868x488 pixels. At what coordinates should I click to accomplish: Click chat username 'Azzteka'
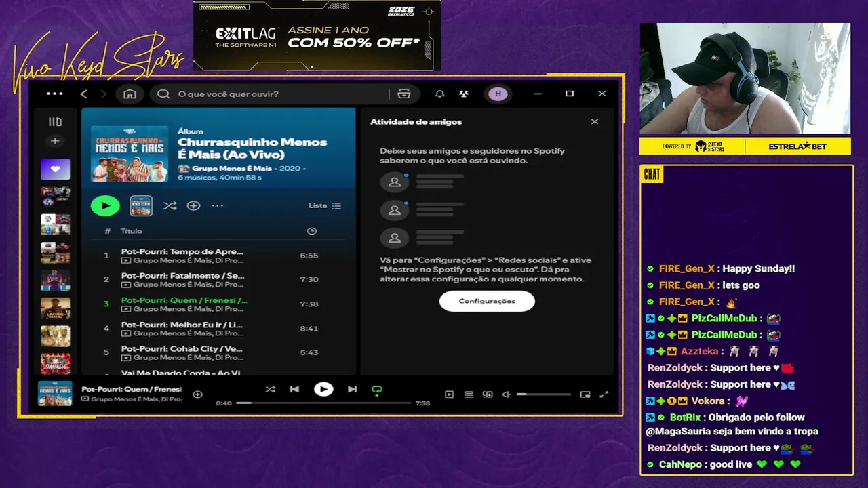coord(699,351)
